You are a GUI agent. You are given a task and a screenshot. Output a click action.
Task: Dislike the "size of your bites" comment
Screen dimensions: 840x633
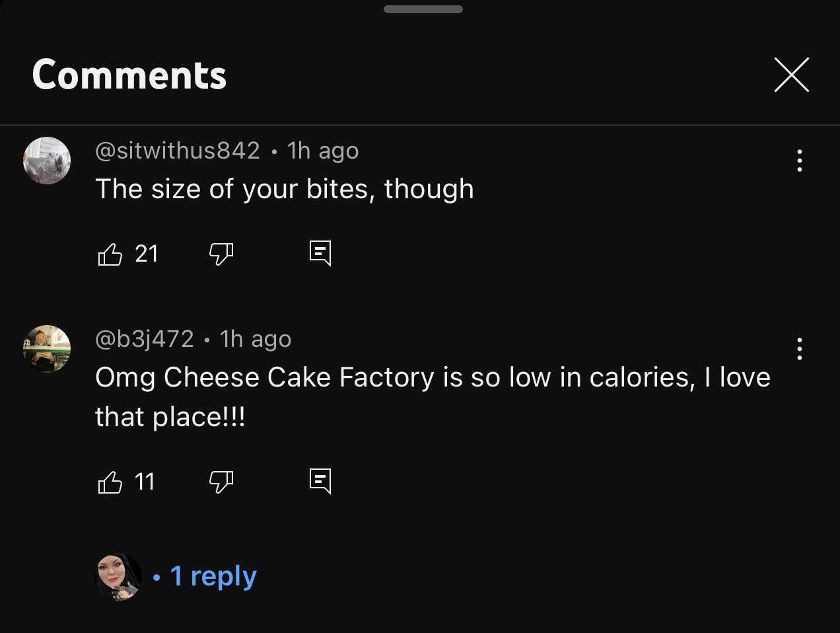click(x=221, y=254)
